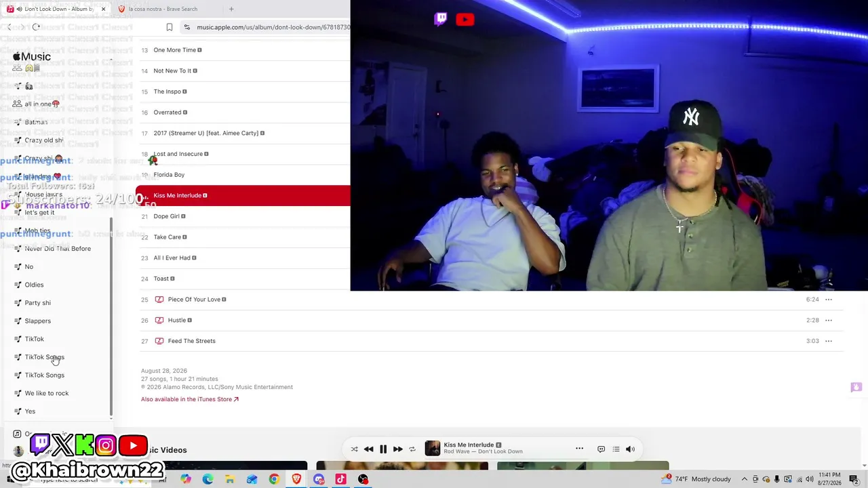This screenshot has height=488, width=868.
Task: Open the all in one playlist
Action: point(42,104)
